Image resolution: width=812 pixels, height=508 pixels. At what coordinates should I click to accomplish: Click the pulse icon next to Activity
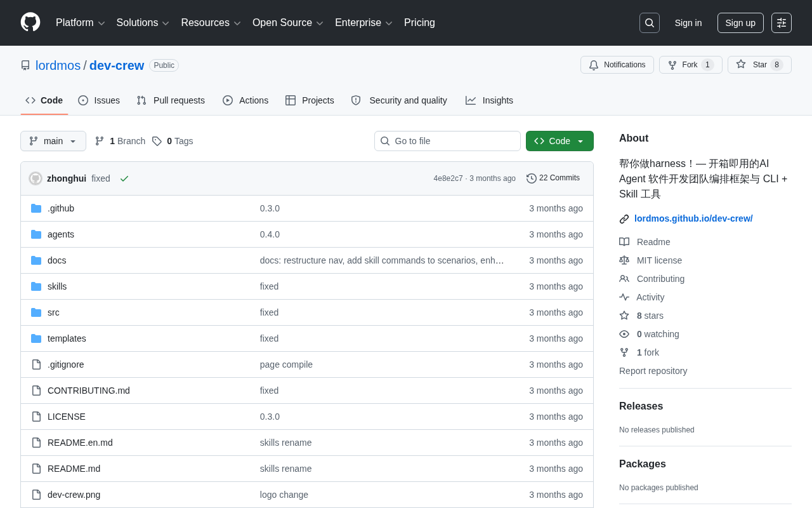[x=624, y=297]
